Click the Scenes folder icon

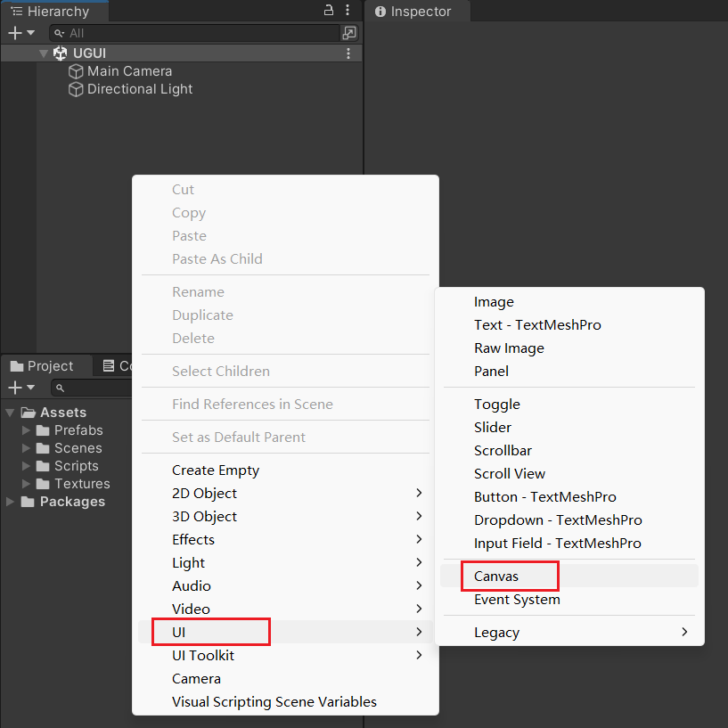(x=43, y=448)
